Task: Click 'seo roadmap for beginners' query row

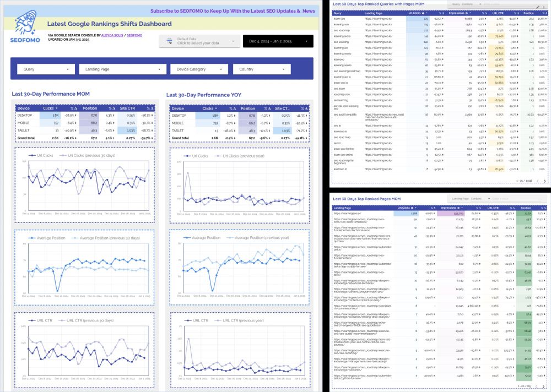Action: [x=439, y=161]
